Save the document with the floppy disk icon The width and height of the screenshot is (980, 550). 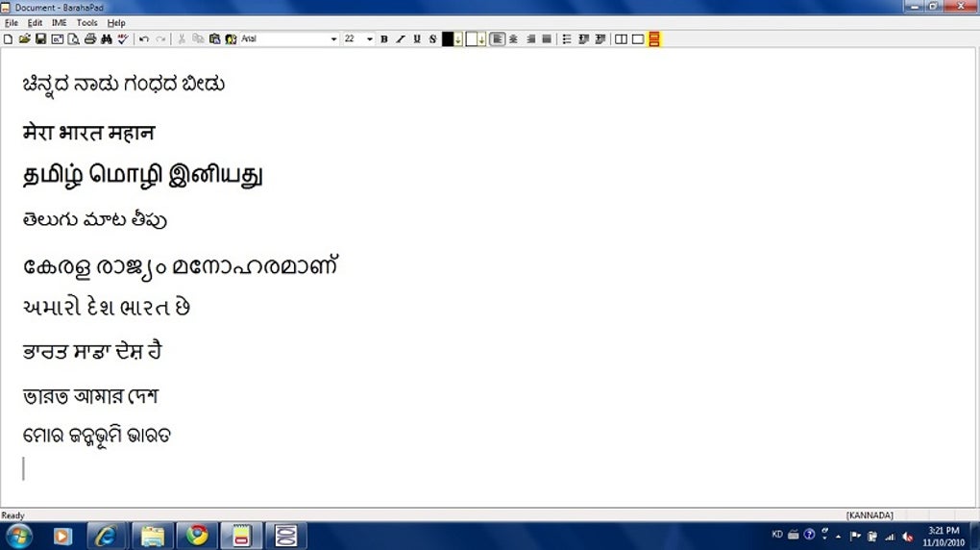coord(40,38)
